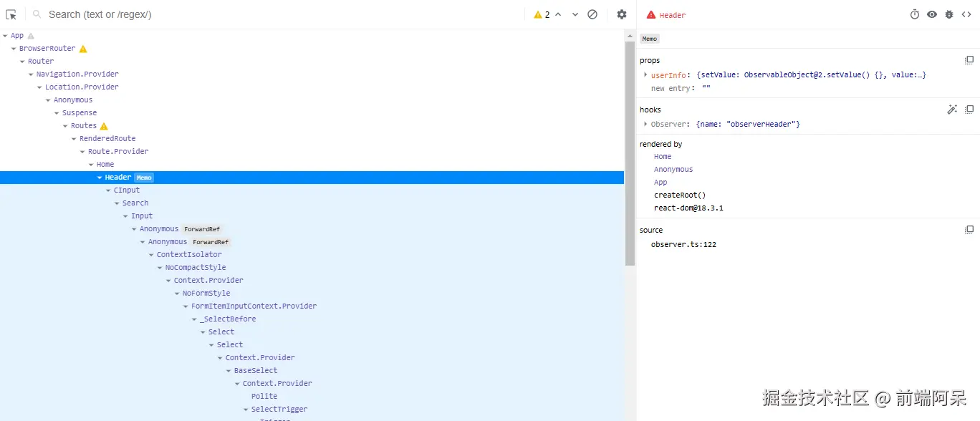Viewport: 980px width, 421px height.
Task: Select the RenderedRoute tree row
Action: (x=312, y=139)
